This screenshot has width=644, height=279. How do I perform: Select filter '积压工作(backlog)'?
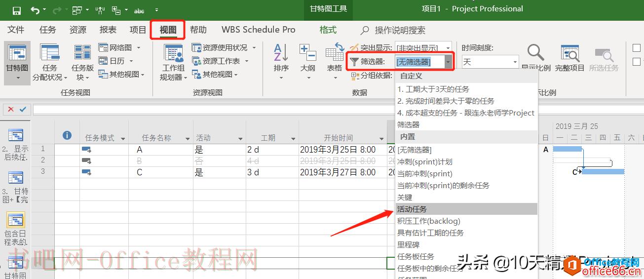[466, 221]
